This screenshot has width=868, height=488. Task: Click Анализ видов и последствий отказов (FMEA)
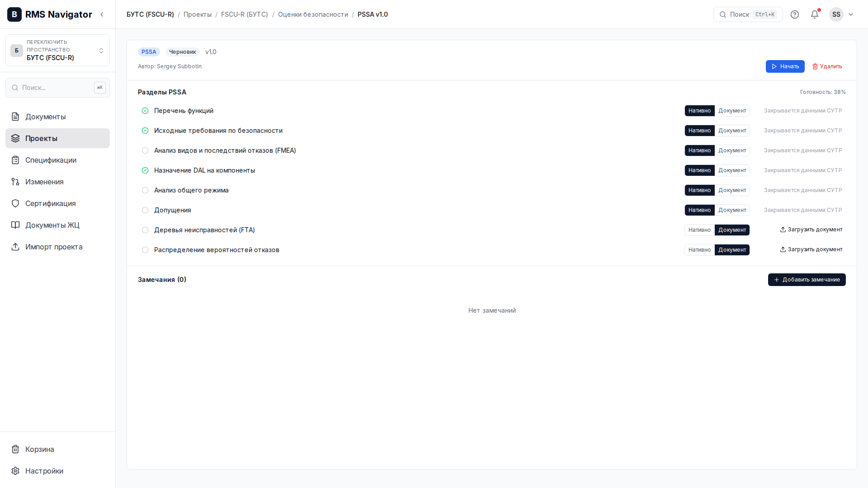click(225, 150)
